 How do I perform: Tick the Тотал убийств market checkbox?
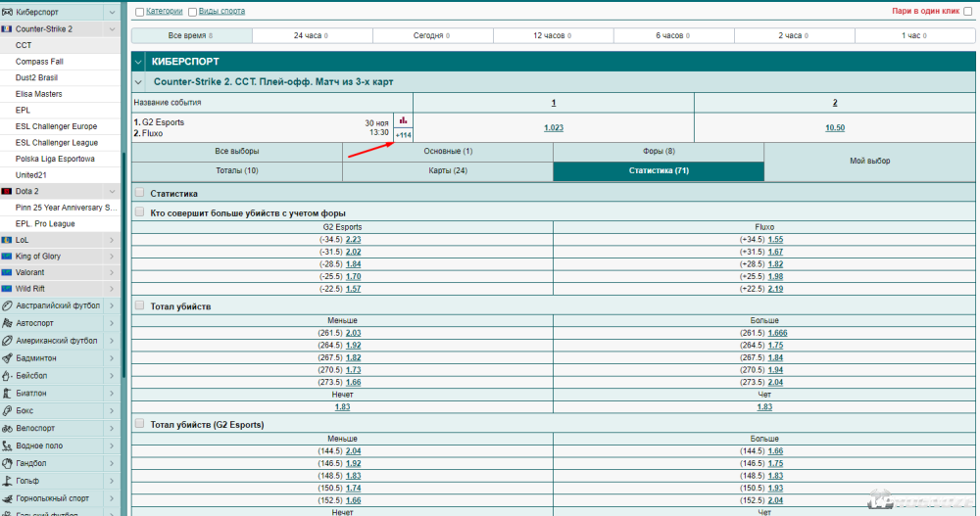tap(139, 306)
